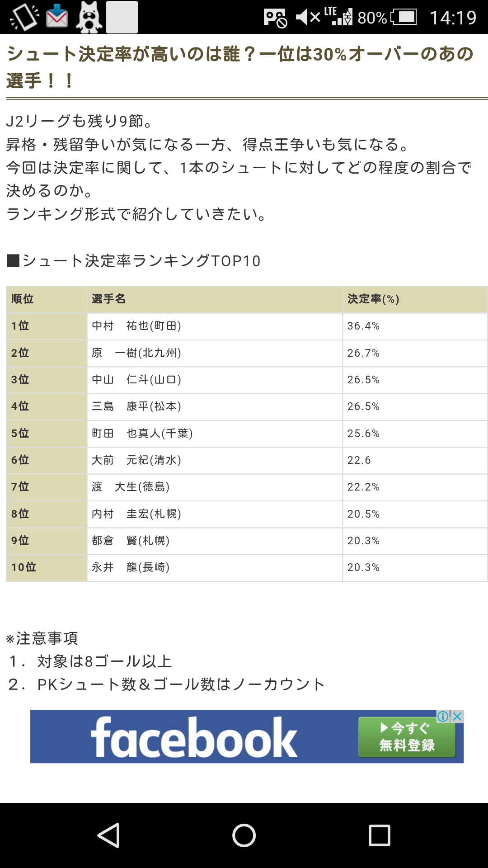Image resolution: width=488 pixels, height=868 pixels.
Task: Open the recent apps square button
Action: 380,835
